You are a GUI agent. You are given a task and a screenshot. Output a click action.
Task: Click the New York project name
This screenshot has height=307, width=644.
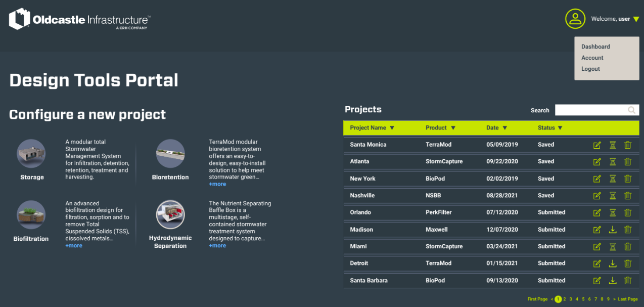coord(362,179)
